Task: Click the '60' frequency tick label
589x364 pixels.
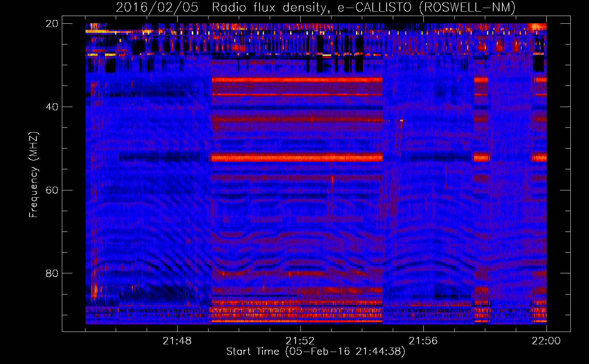Action: click(52, 190)
